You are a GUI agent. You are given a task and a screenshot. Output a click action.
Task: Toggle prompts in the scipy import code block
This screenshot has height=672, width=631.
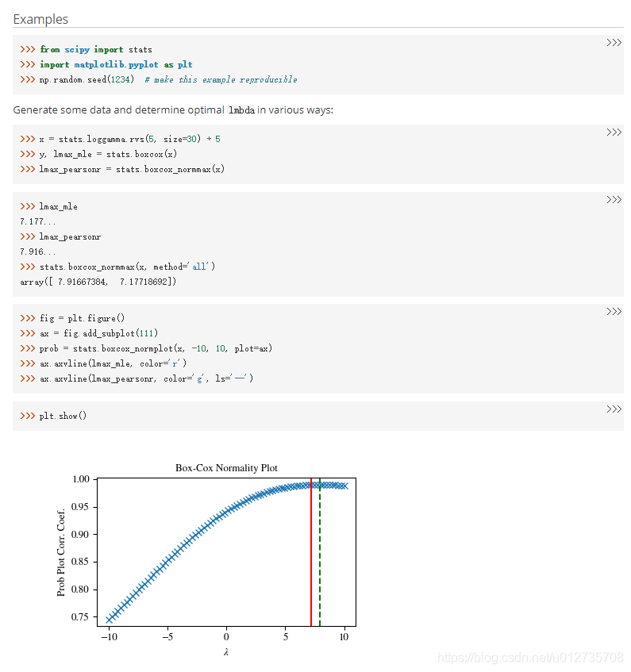pos(613,43)
